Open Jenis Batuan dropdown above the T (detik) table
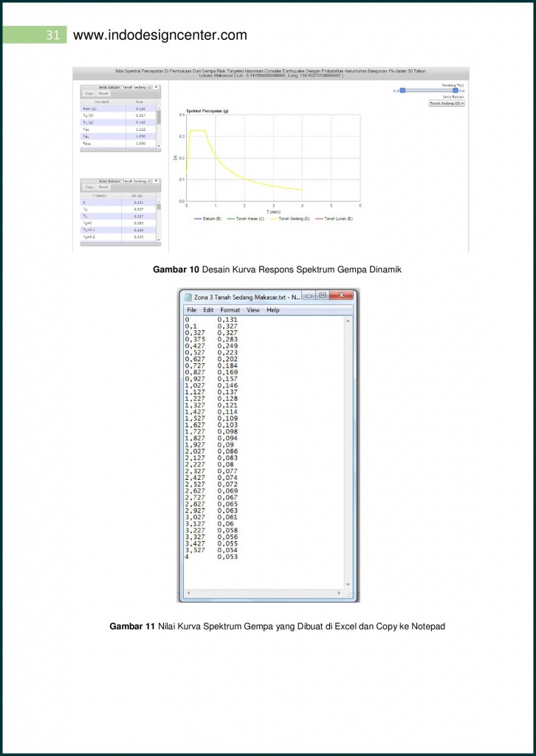This screenshot has width=536, height=756. 140,181
